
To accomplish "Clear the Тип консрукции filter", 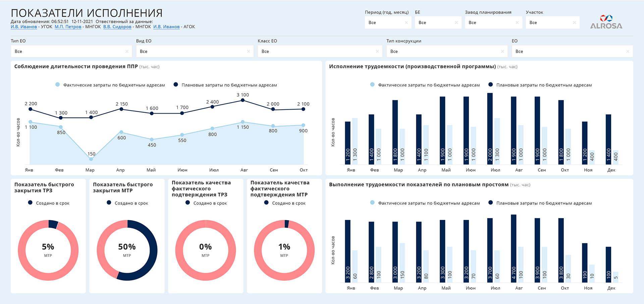I will point(502,52).
